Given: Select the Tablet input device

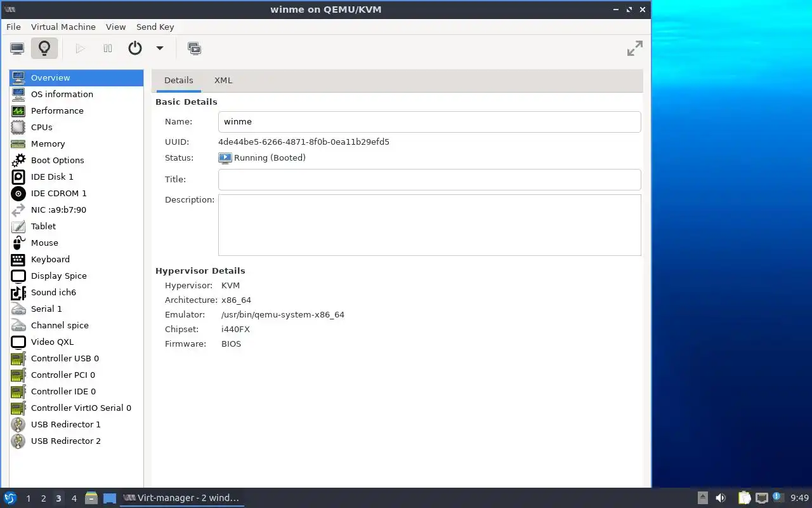Looking at the screenshot, I should 76,226.
